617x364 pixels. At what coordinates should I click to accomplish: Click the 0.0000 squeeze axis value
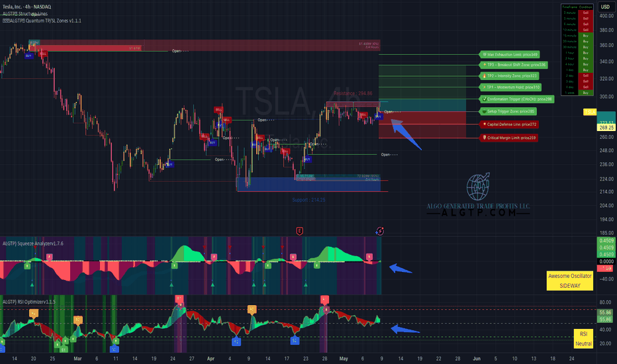click(x=606, y=261)
